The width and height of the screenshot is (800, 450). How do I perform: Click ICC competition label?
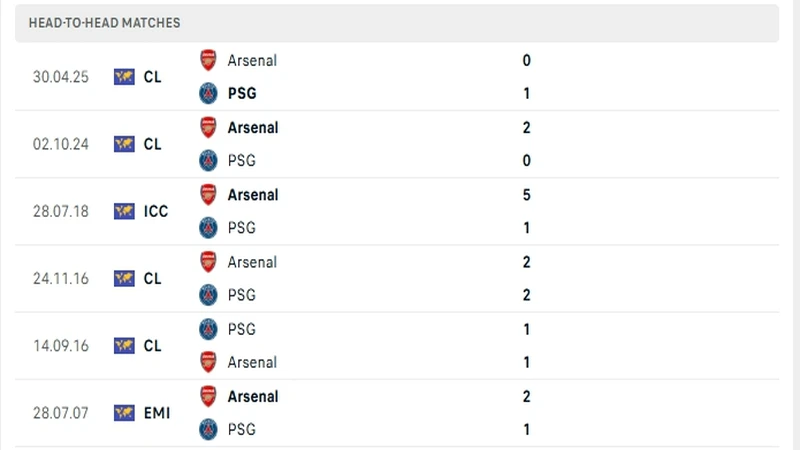pos(155,211)
